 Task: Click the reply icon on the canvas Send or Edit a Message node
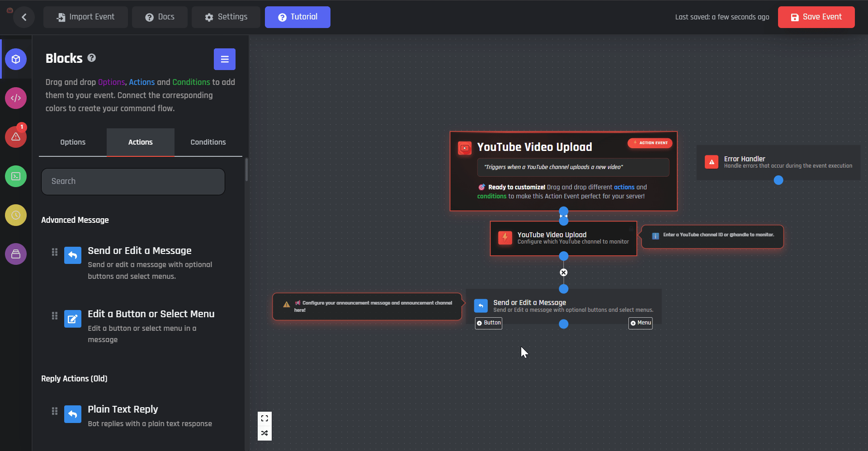[x=481, y=306]
